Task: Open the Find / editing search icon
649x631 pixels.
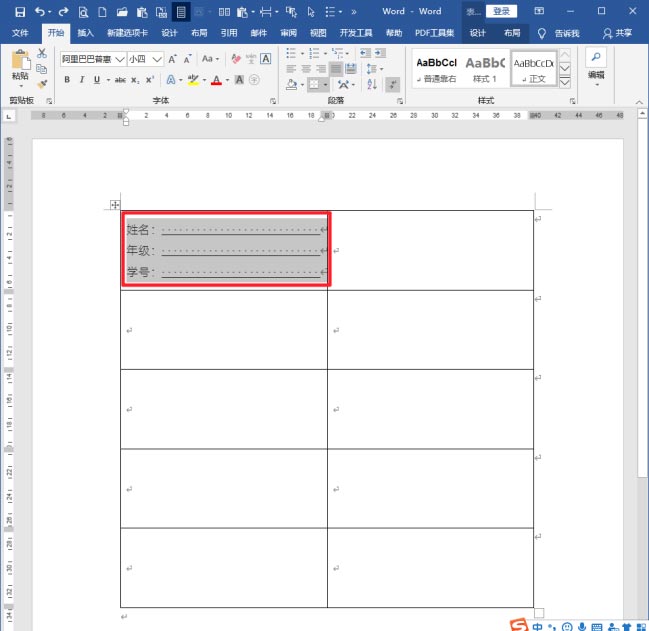Action: pos(596,57)
